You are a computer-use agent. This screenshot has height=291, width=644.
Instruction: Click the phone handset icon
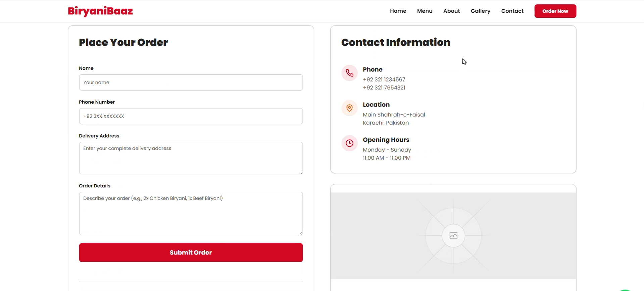[349, 73]
